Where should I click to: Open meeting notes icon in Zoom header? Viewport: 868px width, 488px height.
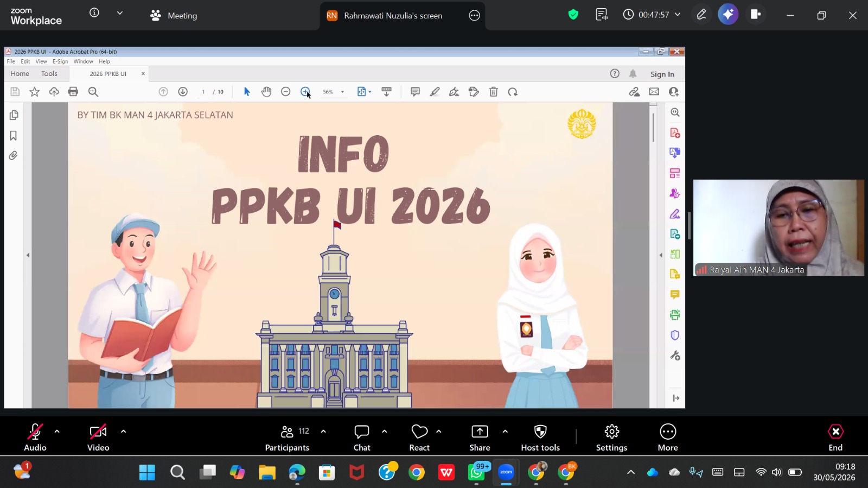click(x=602, y=15)
